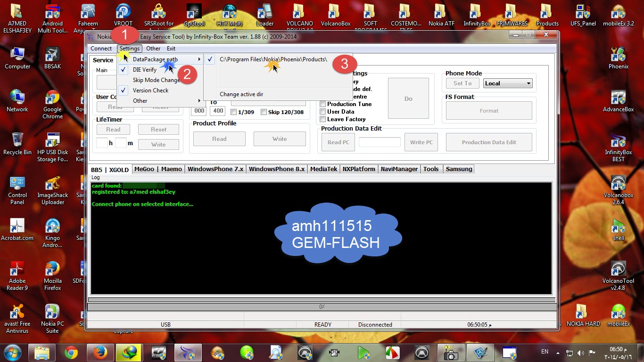
Task: Open Firefox from the taskbar
Action: (x=100, y=353)
